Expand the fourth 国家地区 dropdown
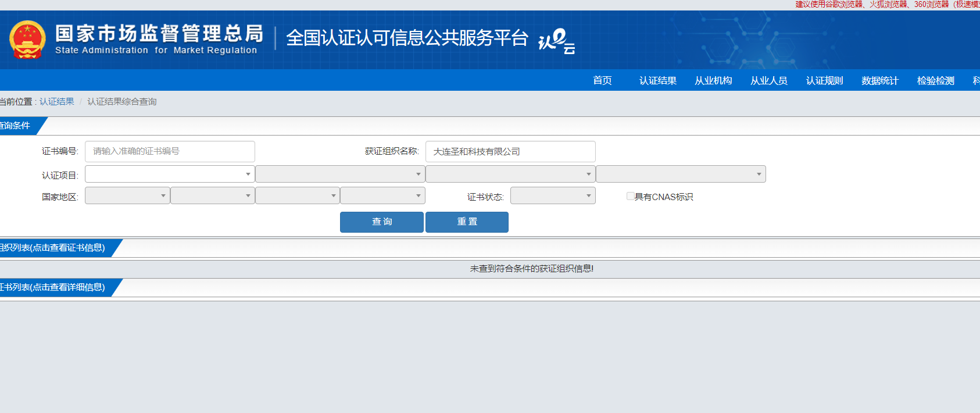 (x=382, y=195)
